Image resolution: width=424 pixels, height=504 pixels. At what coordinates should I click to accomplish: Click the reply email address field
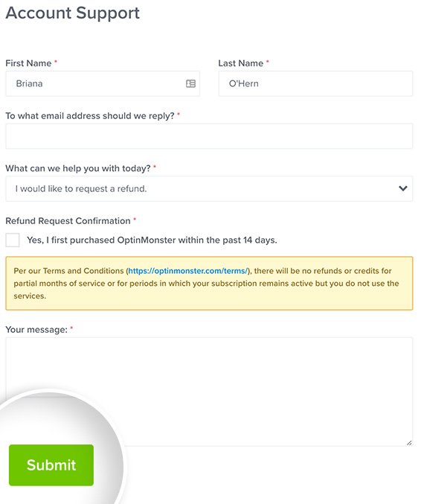point(209,136)
